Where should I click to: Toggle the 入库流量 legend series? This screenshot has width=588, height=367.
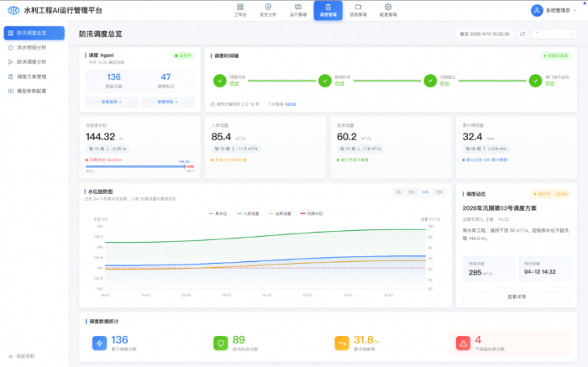(250, 213)
